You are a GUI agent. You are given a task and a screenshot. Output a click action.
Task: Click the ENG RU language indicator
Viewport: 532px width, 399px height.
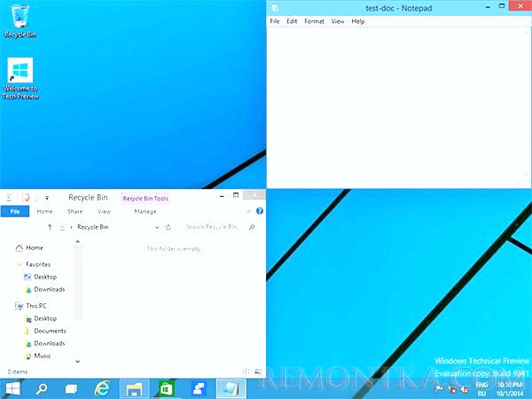481,389
